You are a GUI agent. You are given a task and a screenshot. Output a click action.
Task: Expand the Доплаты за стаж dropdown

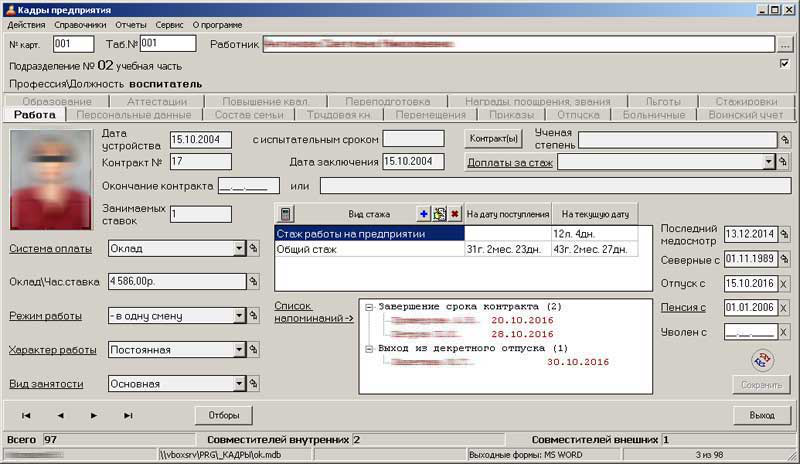(x=769, y=162)
